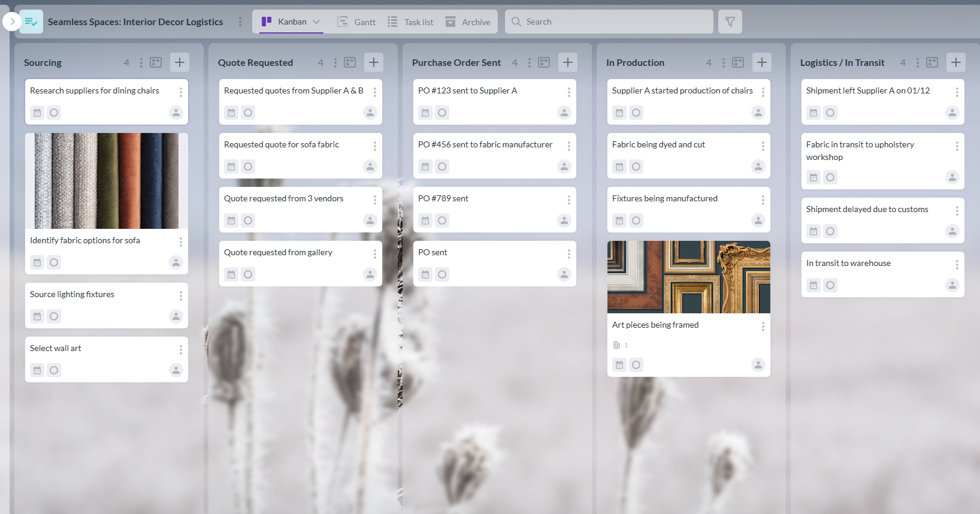The height and width of the screenshot is (514, 980).
Task: Open the 'Quote requested from gallery' card
Action: point(278,253)
